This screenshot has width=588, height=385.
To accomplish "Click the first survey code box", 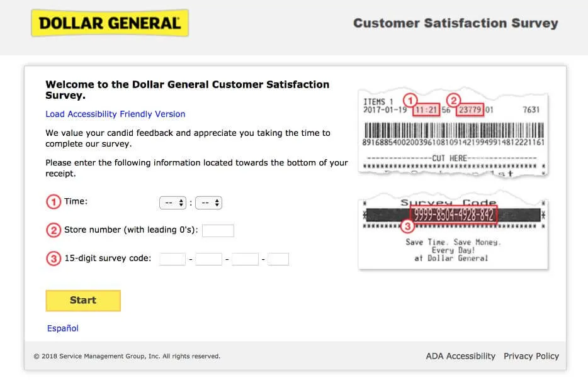I will (172, 259).
